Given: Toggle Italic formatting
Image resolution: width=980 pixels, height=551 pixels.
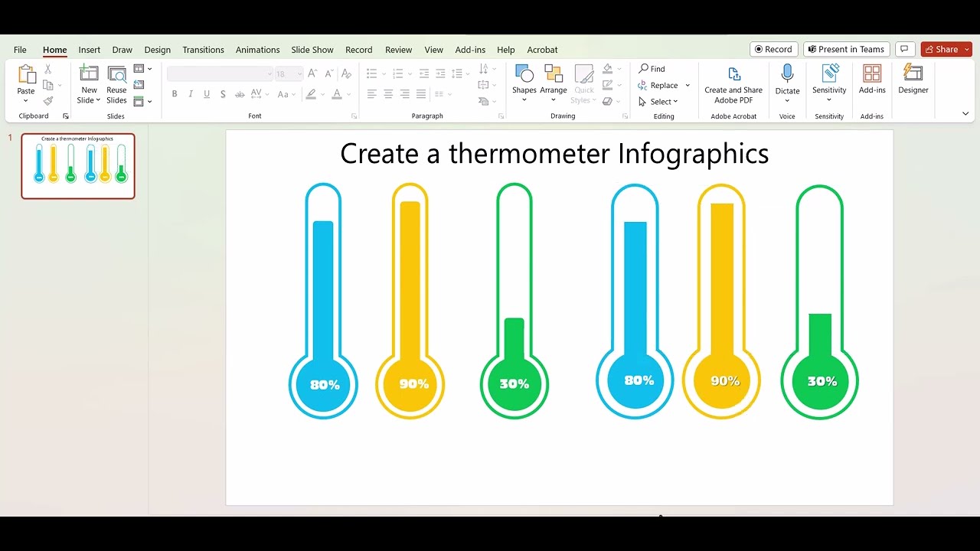Looking at the screenshot, I should (191, 94).
